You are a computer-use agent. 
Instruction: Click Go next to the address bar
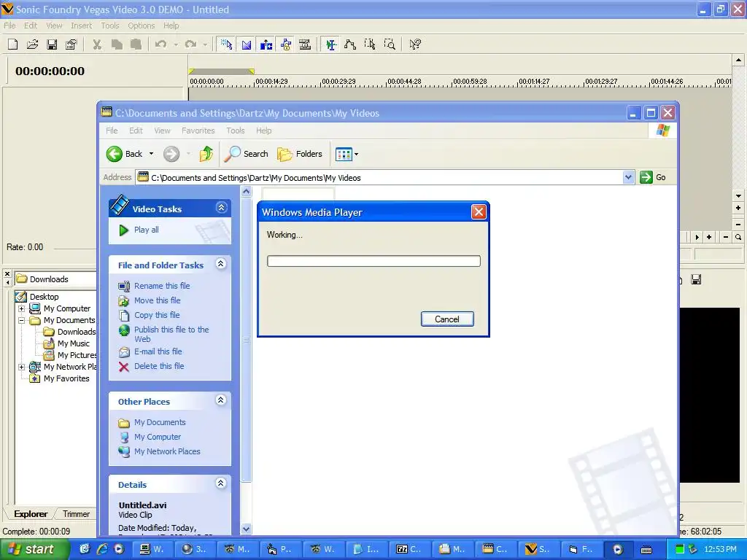pos(653,177)
